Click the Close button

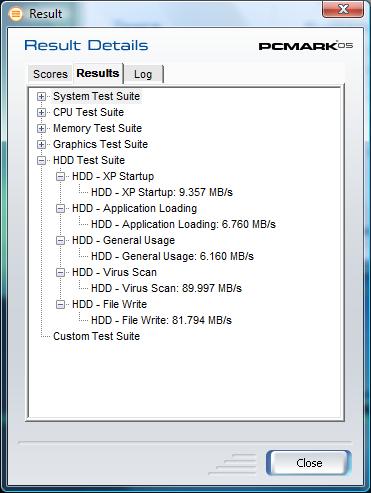coord(309,463)
